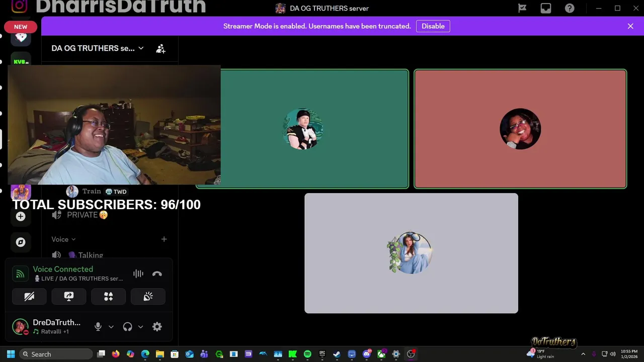Open the DA OG TRUTHERS server dropdown

(x=98, y=48)
